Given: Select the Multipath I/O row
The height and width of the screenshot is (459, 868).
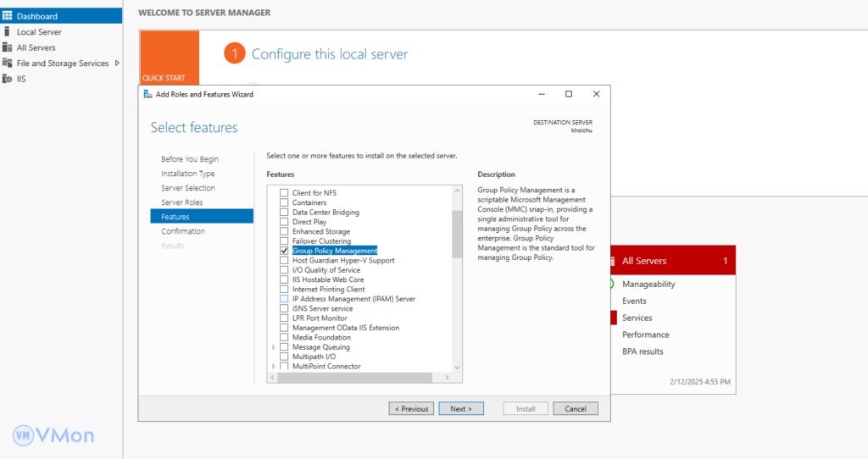Looking at the screenshot, I should pyautogui.click(x=314, y=357).
